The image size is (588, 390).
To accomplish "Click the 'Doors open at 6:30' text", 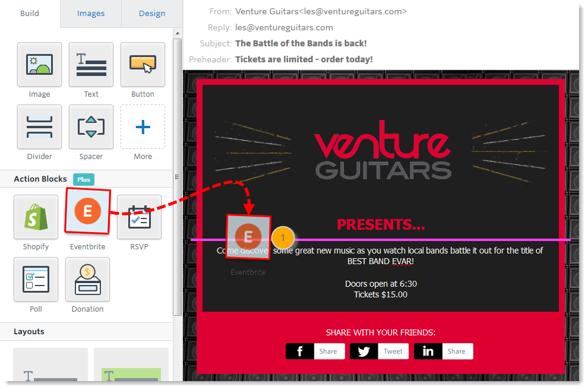I will [x=381, y=284].
